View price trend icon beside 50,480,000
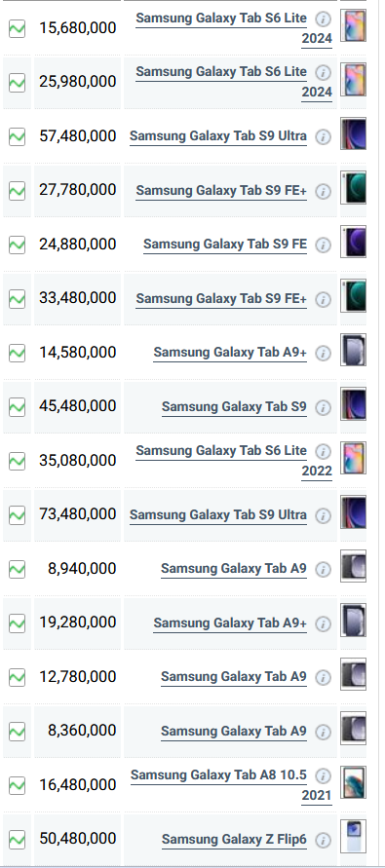This screenshot has height=868, width=385. (18, 839)
